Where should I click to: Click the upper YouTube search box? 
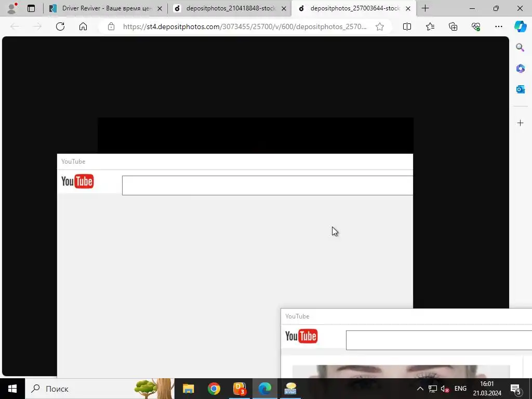coord(268,185)
